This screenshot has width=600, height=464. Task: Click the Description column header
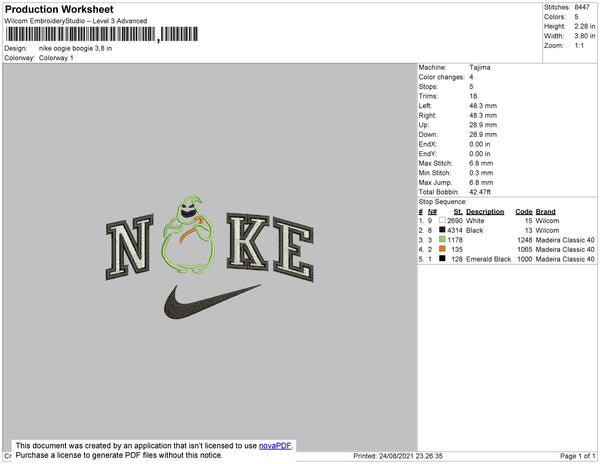(485, 212)
